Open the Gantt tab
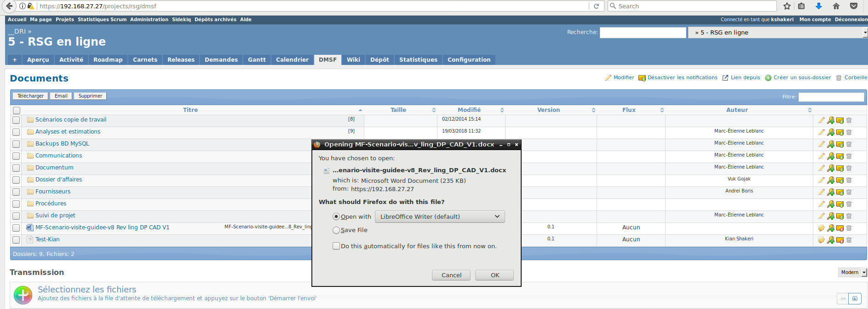 257,59
